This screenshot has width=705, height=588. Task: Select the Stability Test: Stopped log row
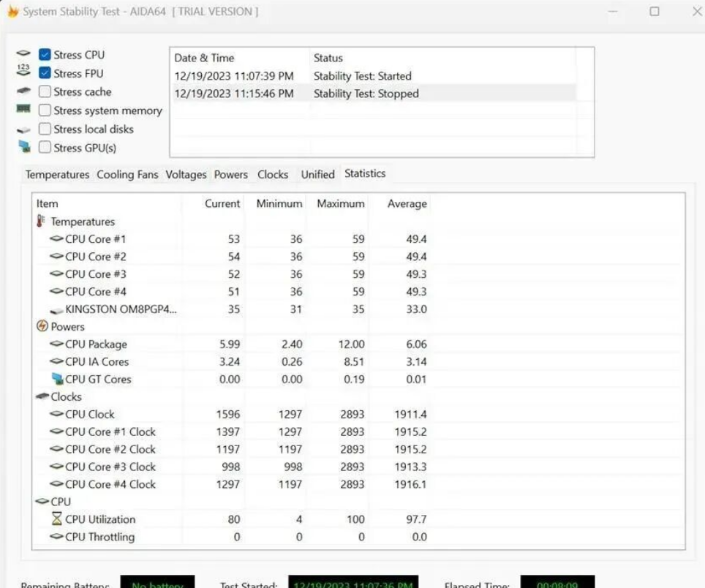[x=366, y=94]
